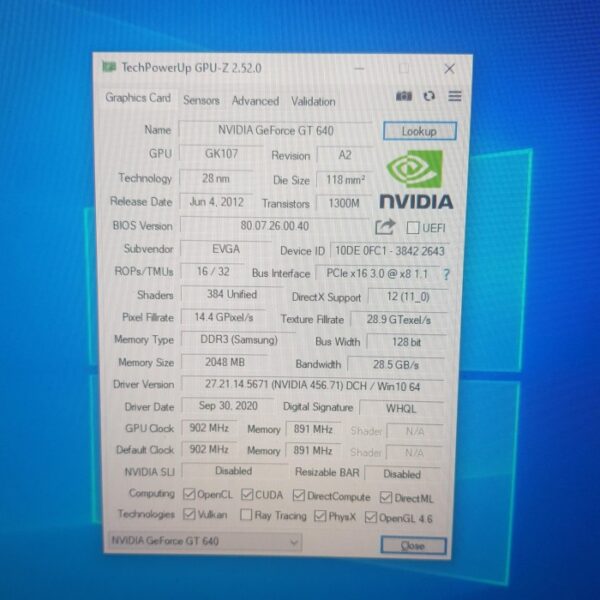Click the DirectX Support field 12 (11_0)
Screen dimensions: 600x600
[x=408, y=297]
